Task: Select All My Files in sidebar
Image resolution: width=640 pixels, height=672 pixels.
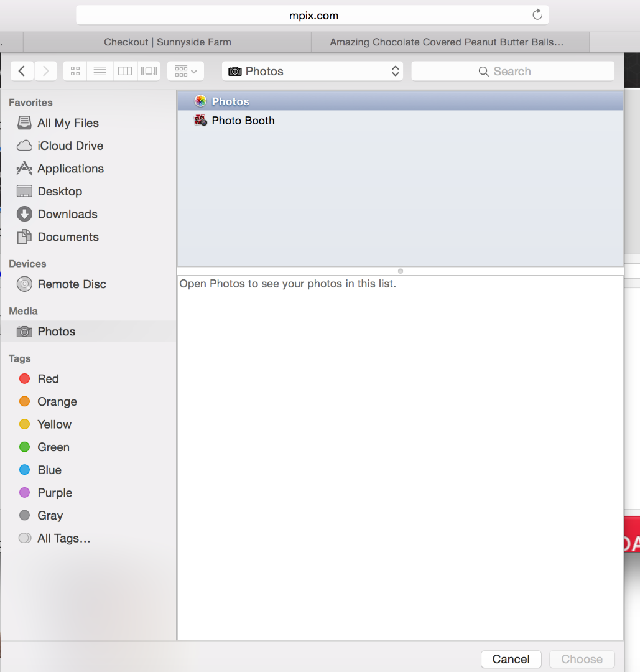Action: 88,123
